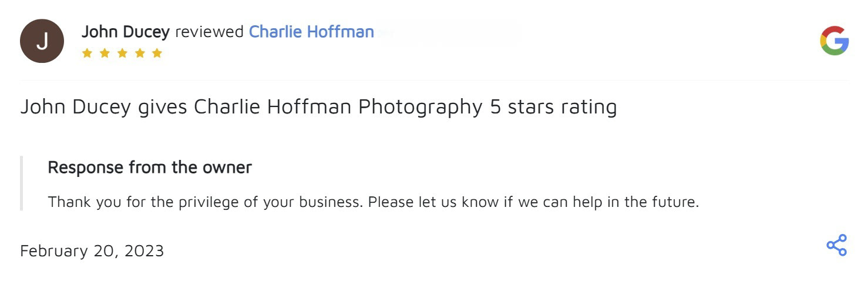Click the "Response from the owner" heading
868x281 pixels.
click(150, 168)
